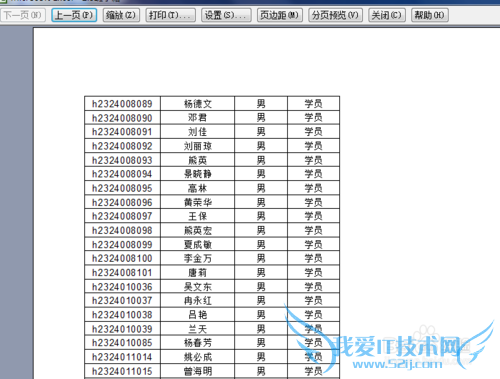Select cell h2324008095
Screen dimensions: 500x379
click(122, 188)
